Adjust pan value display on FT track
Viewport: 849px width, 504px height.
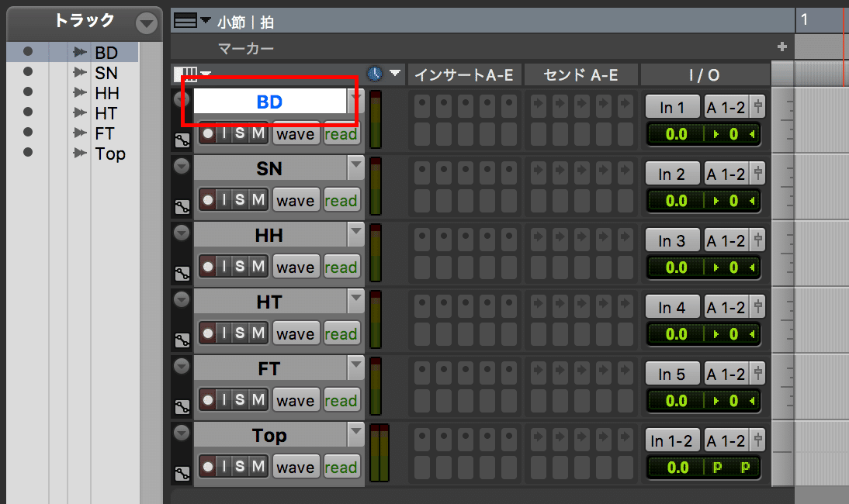tap(733, 401)
